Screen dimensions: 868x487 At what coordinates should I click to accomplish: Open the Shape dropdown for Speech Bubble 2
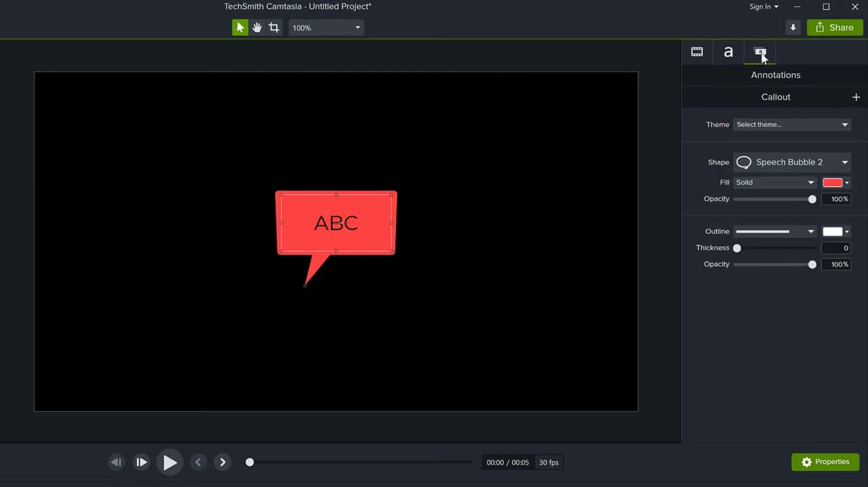791,162
